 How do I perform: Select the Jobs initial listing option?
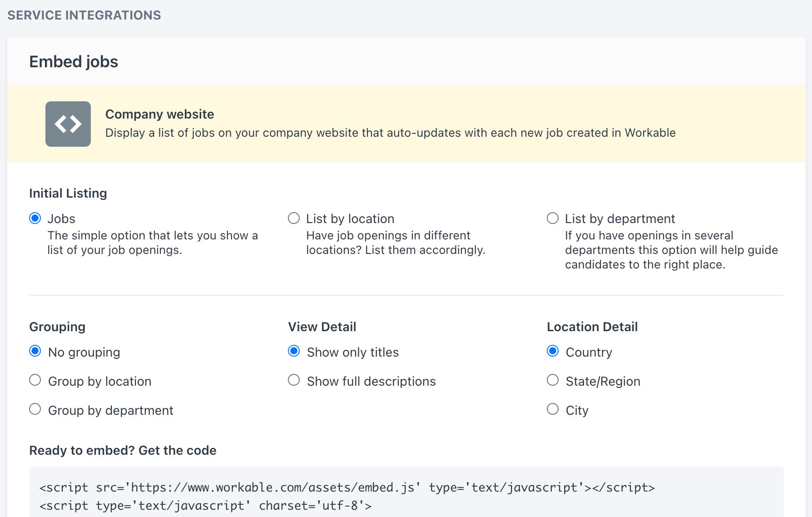[35, 219]
